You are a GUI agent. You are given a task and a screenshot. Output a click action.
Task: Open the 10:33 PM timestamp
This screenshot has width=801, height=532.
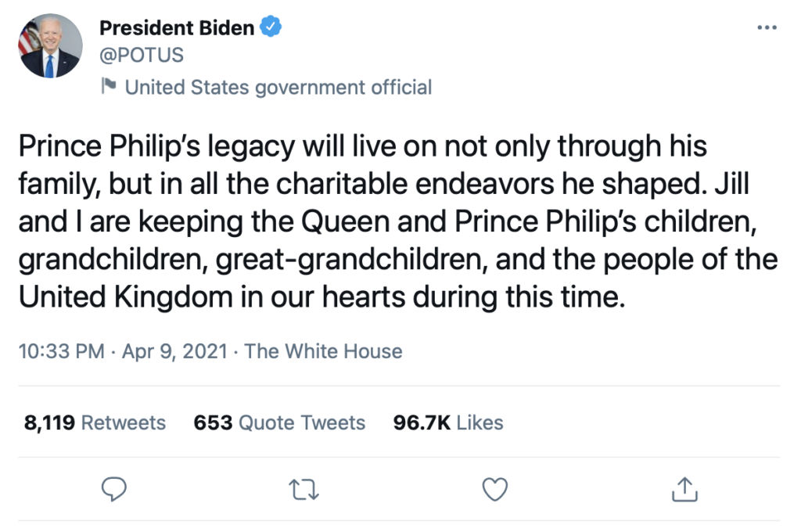click(x=61, y=351)
